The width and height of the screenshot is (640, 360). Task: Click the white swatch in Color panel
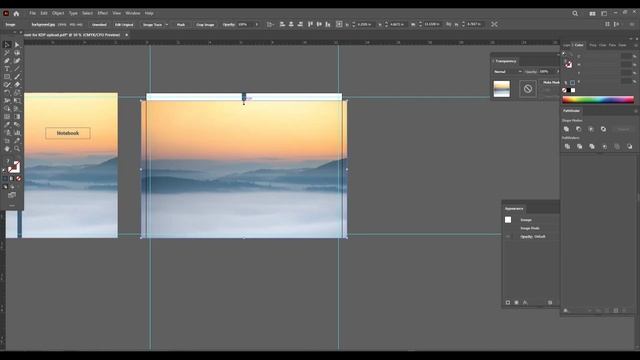[x=573, y=90]
